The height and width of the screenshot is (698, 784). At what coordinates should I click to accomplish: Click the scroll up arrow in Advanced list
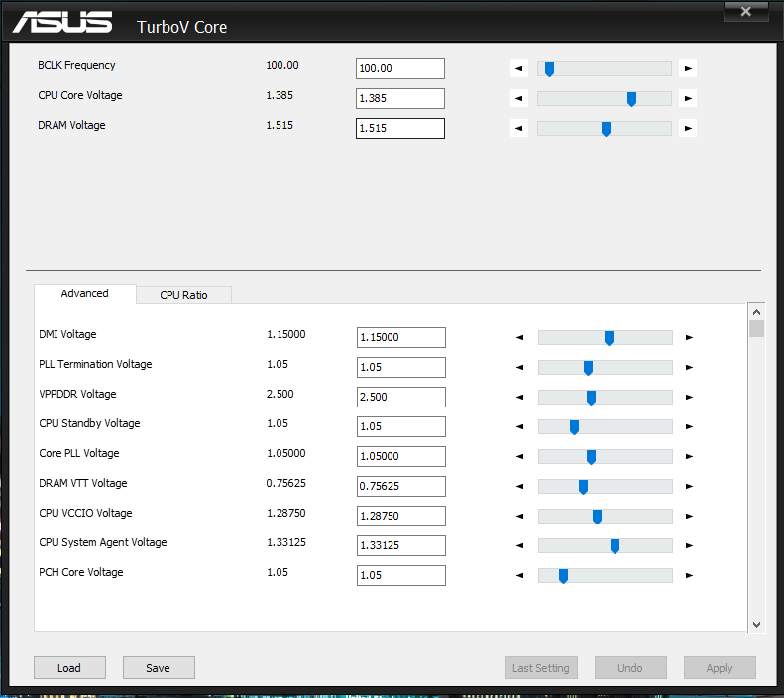coord(756,312)
